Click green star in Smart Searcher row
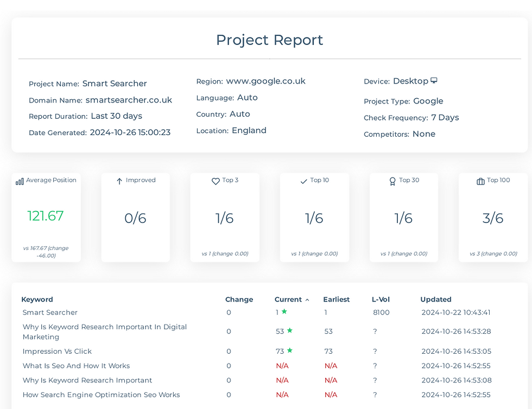Viewport: 532px width, 409px height. (x=284, y=311)
